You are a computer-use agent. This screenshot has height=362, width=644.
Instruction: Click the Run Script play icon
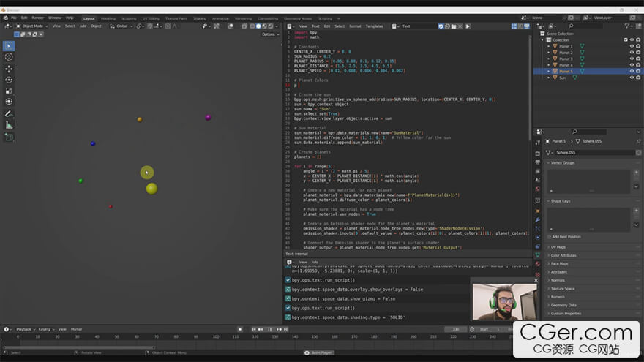coord(468,26)
